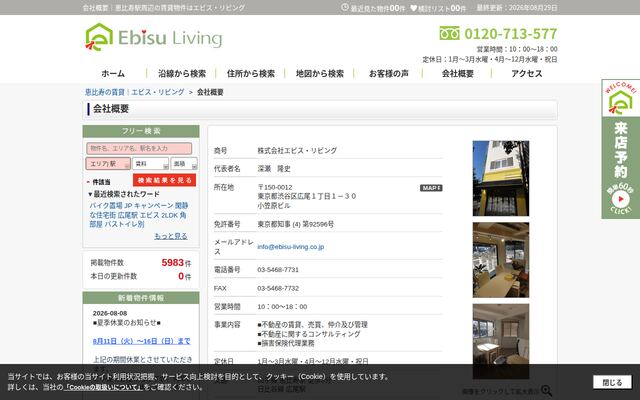Click the 夏季休業のお知らせ notice title
The image size is (640, 400).
click(127, 322)
